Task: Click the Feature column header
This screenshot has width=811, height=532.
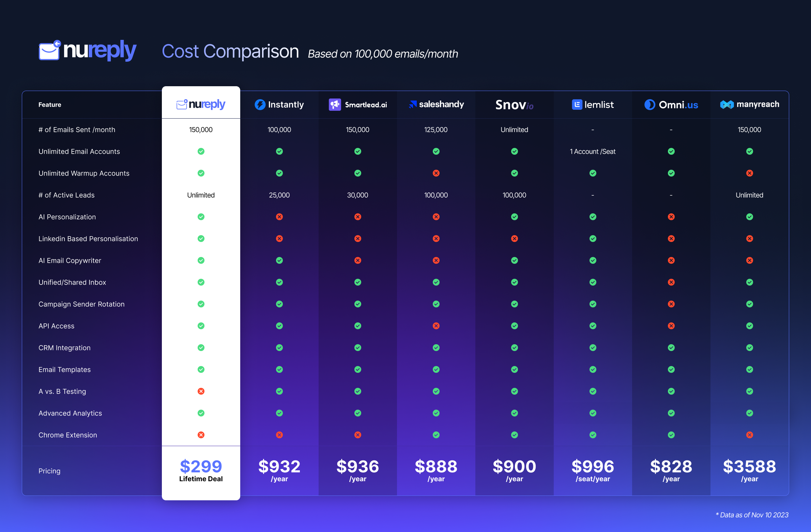Action: [x=50, y=105]
